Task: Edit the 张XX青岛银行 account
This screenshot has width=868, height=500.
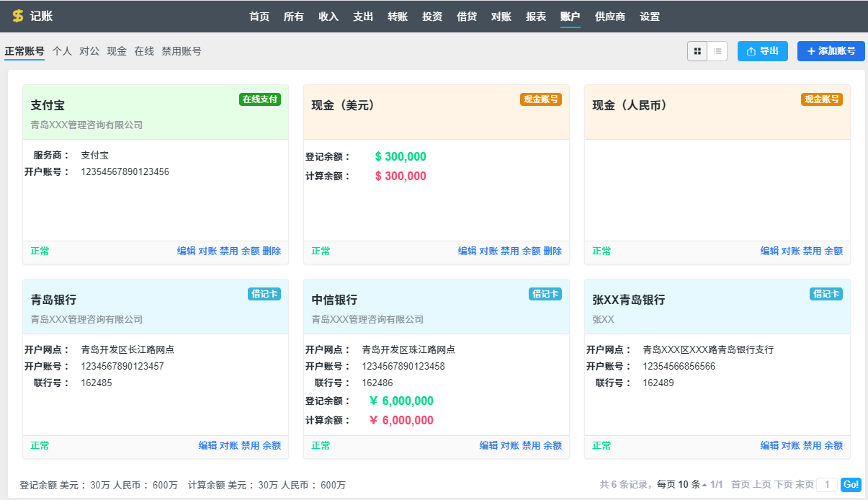Action: tap(770, 446)
